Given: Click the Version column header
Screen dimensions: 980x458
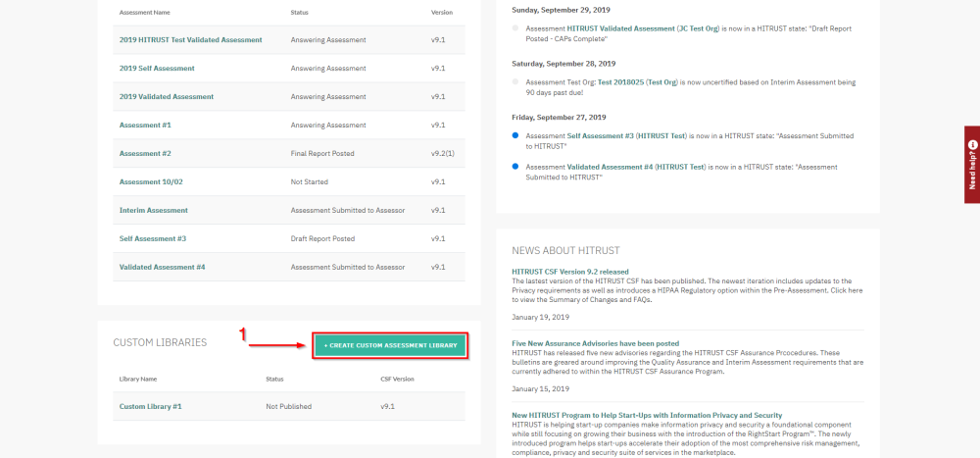Looking at the screenshot, I should click(442, 13).
